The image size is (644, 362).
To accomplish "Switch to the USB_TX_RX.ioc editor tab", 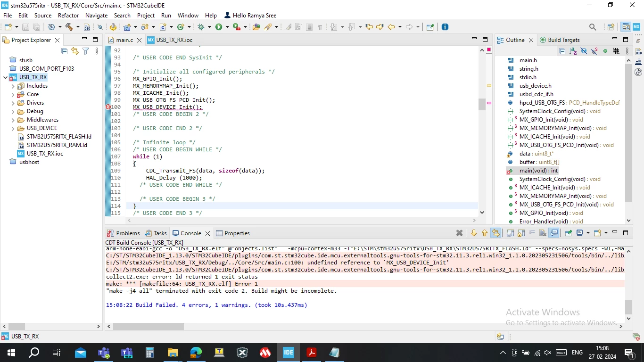I will coord(170,40).
